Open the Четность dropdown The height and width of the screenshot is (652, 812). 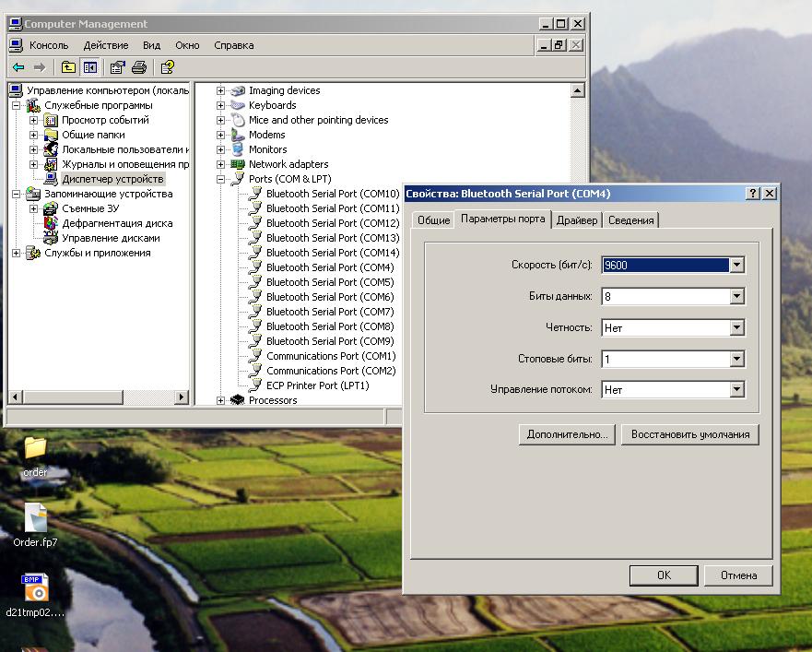pos(736,327)
